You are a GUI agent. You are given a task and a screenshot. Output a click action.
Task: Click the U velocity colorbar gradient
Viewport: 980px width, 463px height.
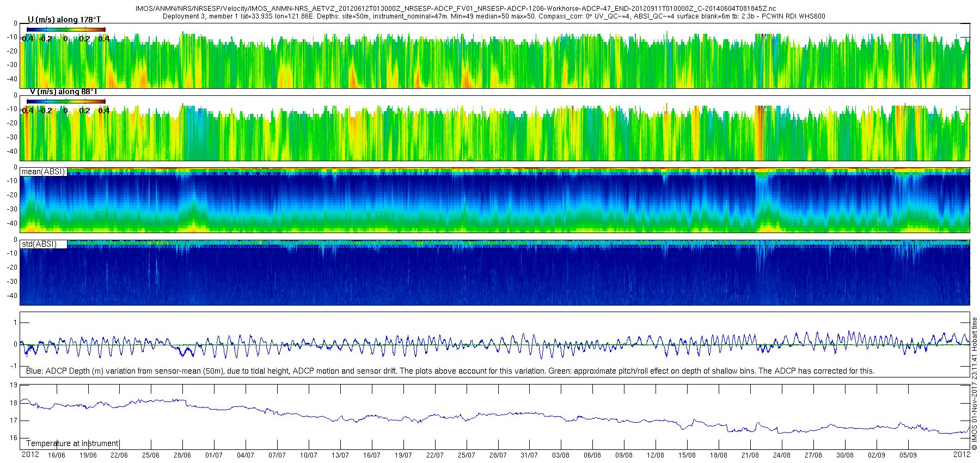(66, 29)
